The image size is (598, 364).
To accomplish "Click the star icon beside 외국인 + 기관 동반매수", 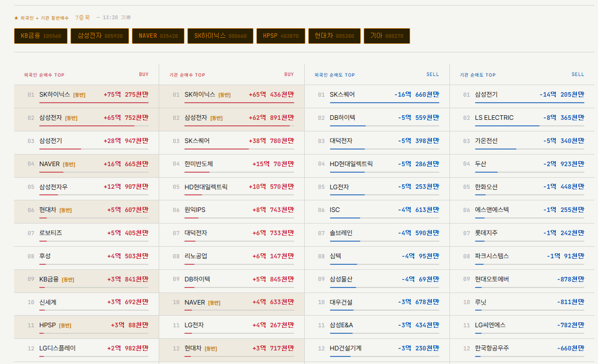I will point(16,18).
